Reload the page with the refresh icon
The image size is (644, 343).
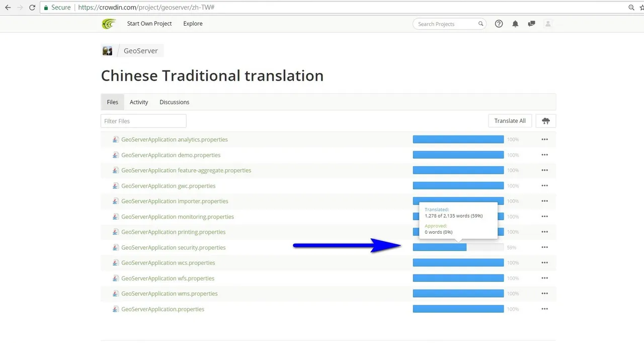(32, 8)
